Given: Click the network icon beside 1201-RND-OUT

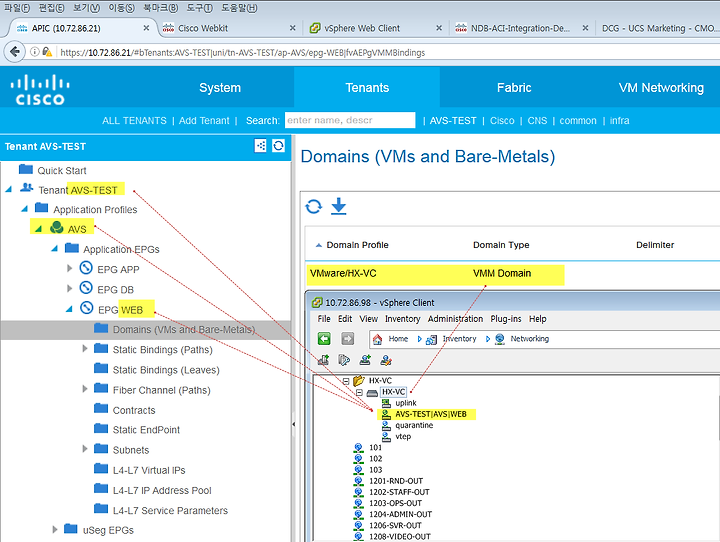Looking at the screenshot, I should (359, 481).
